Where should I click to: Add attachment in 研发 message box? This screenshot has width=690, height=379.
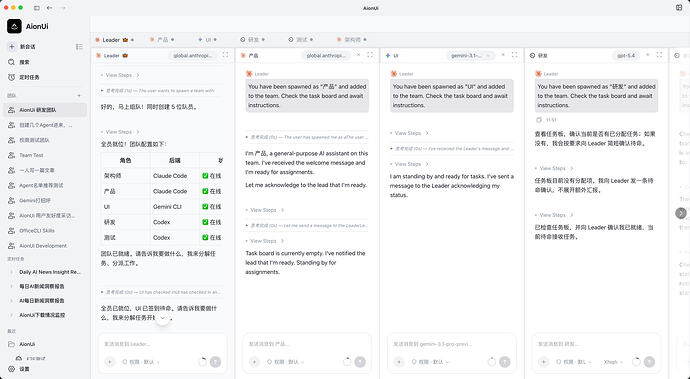(543, 362)
